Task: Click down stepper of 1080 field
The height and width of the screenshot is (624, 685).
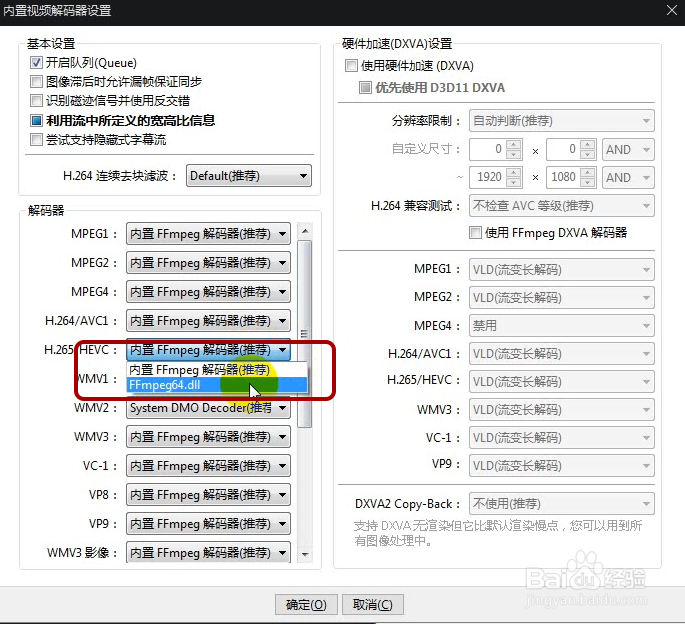Action: click(x=588, y=182)
